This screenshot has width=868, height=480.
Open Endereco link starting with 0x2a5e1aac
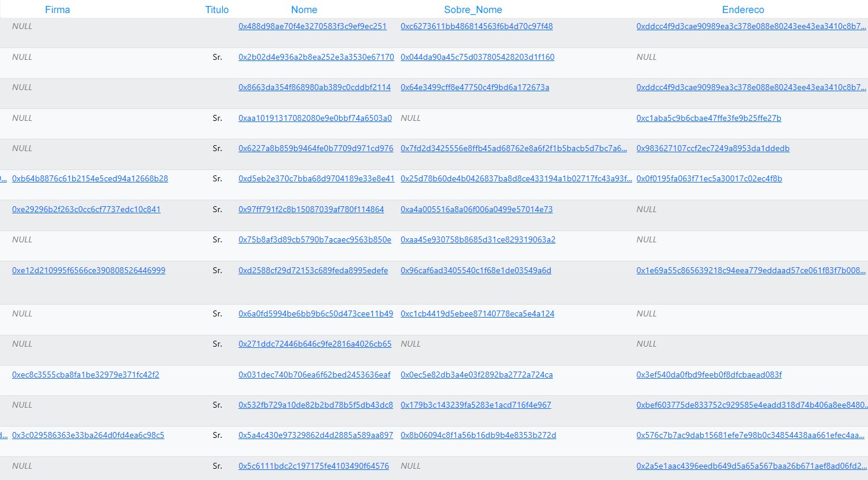[751, 466]
